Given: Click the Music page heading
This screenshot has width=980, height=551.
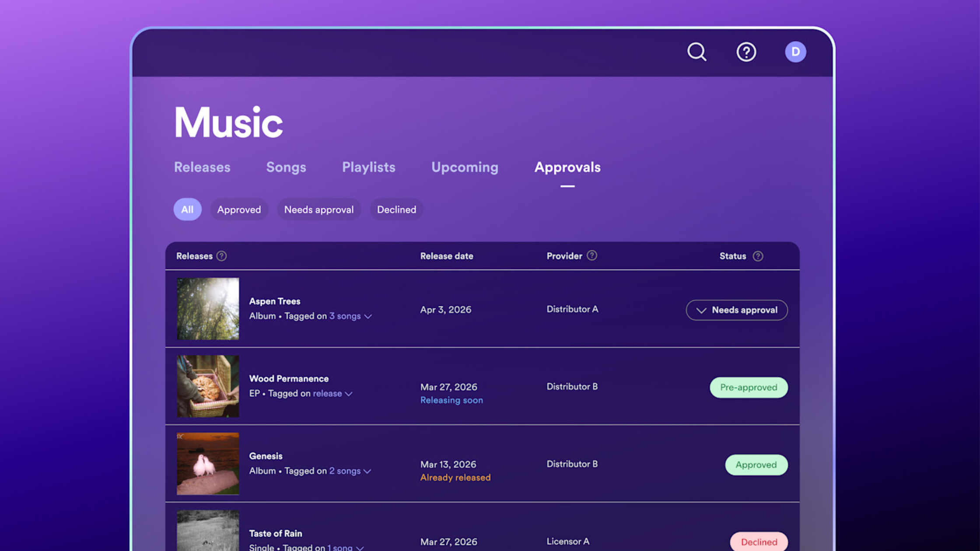Looking at the screenshot, I should point(228,122).
